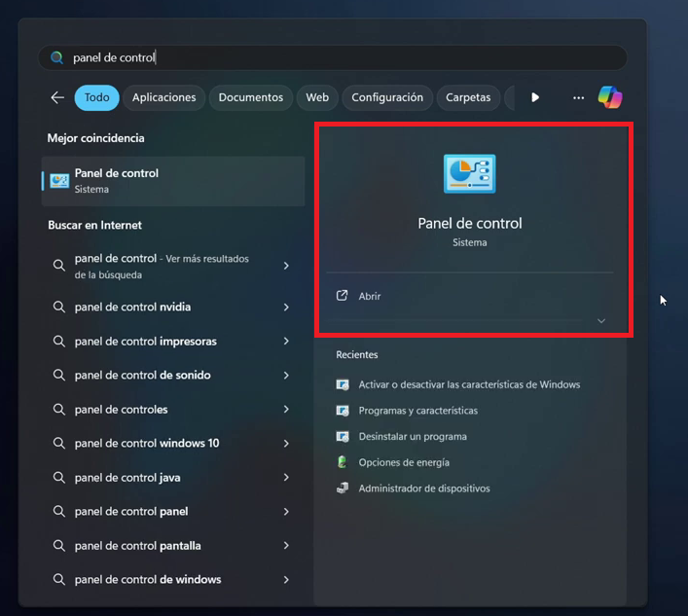688x616 pixels.
Task: Open Desinstalar un programa recent item
Action: [x=413, y=437]
